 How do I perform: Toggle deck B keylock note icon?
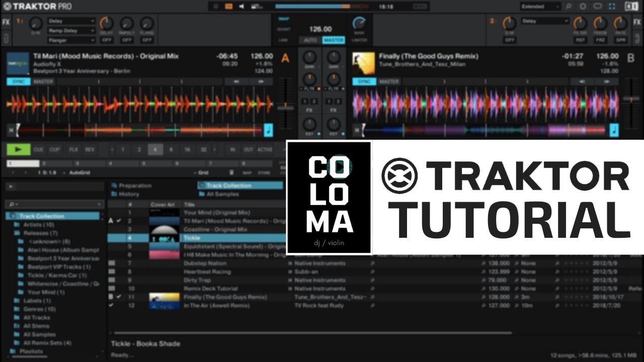[x=614, y=130]
